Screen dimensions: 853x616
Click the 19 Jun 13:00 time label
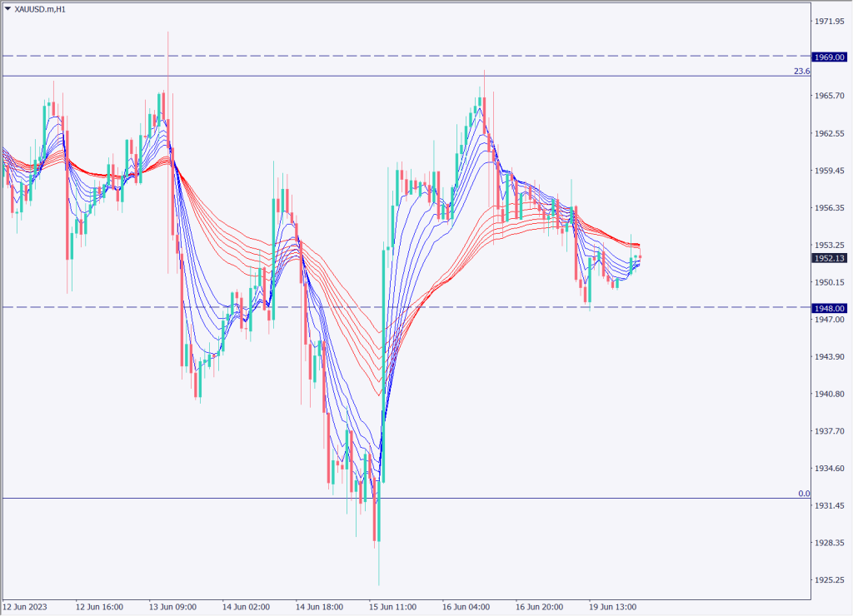tap(612, 607)
